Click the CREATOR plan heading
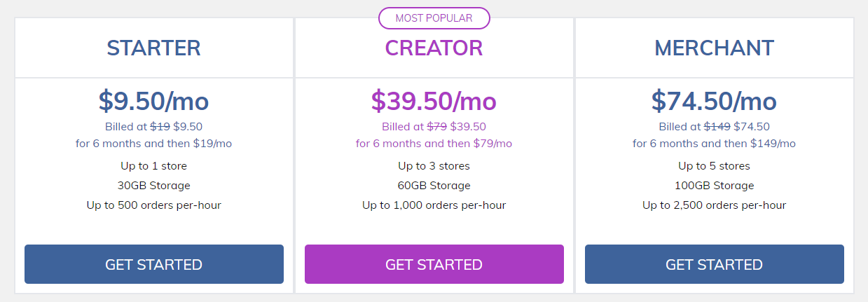The image size is (868, 302). (x=434, y=48)
